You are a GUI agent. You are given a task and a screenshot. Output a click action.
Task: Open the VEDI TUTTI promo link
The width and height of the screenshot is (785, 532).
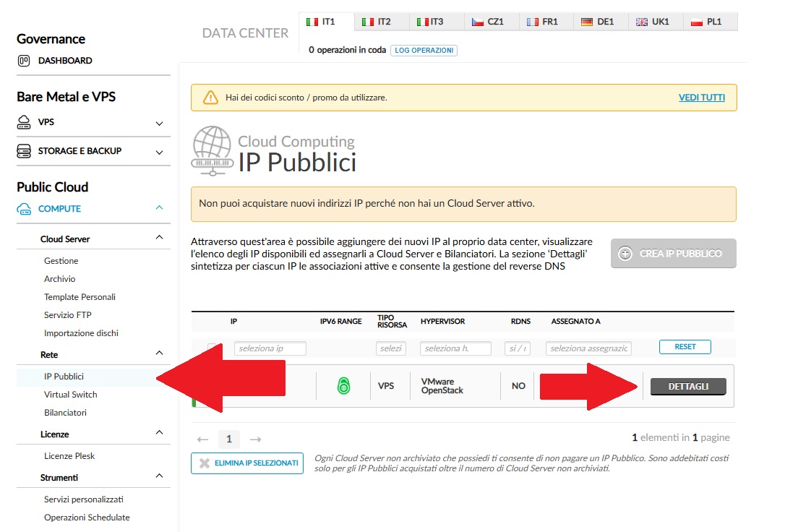(701, 98)
